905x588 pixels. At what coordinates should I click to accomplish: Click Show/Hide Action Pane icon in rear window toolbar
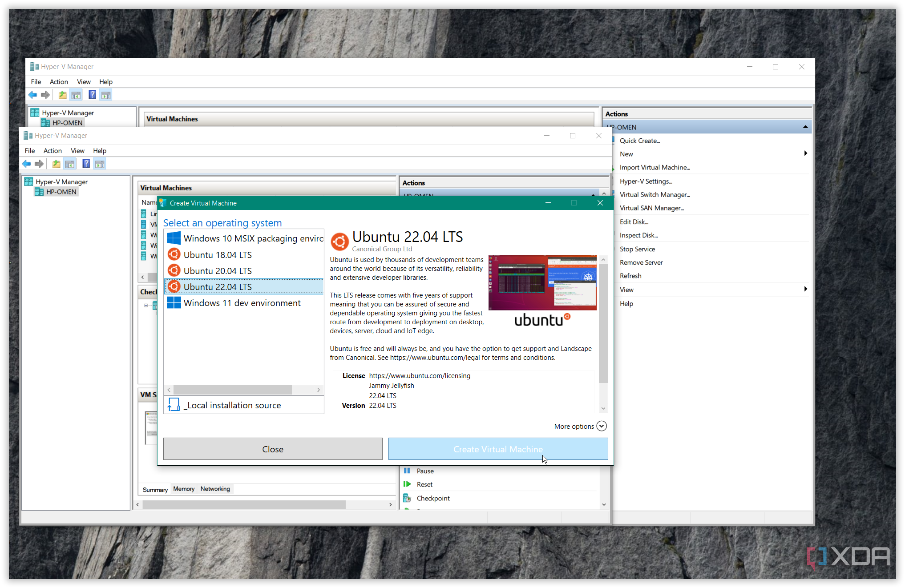(106, 95)
